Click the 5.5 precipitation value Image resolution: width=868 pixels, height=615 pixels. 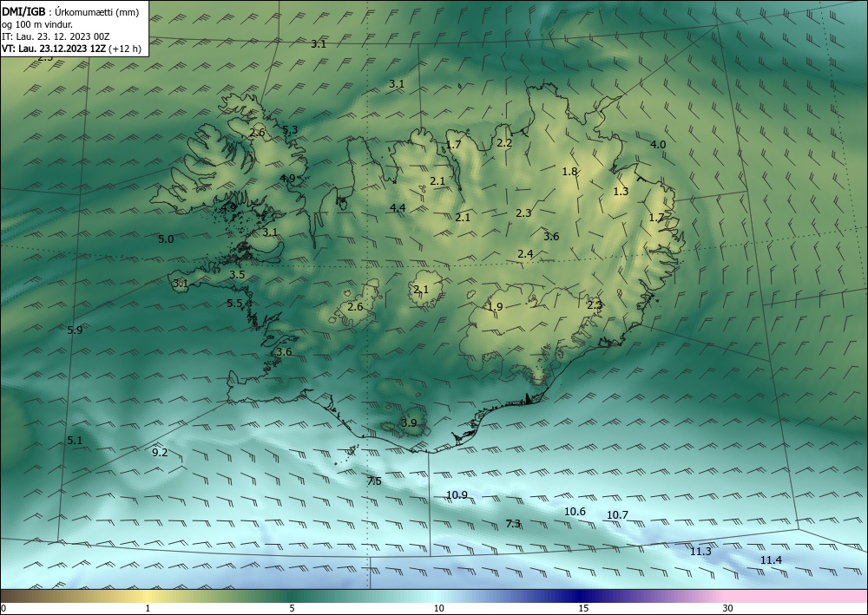click(234, 303)
